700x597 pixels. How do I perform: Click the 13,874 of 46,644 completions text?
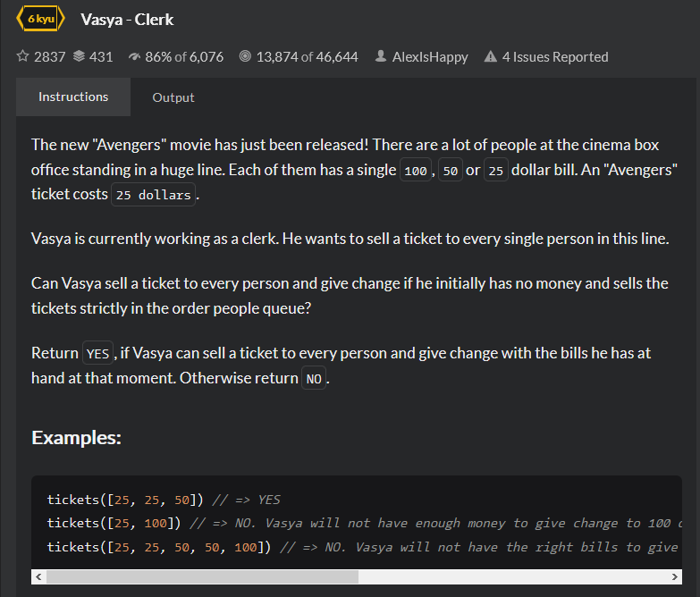pyautogui.click(x=308, y=57)
